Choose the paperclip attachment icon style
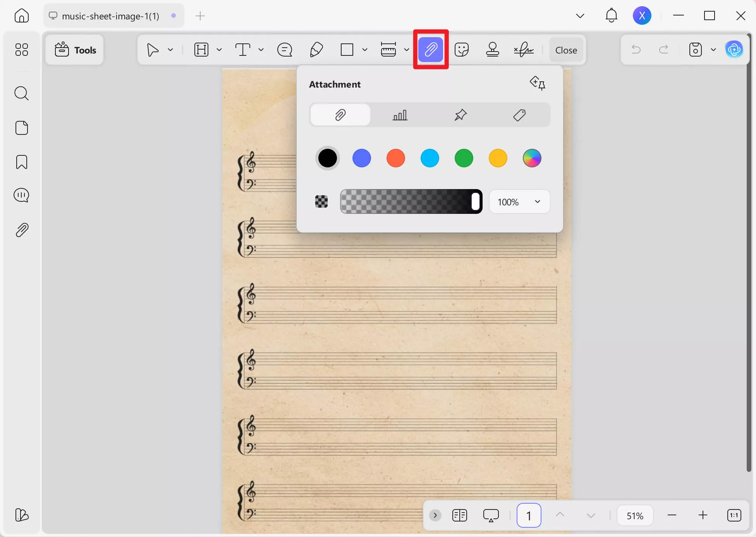Screen dimensions: 756x537 click(340, 115)
